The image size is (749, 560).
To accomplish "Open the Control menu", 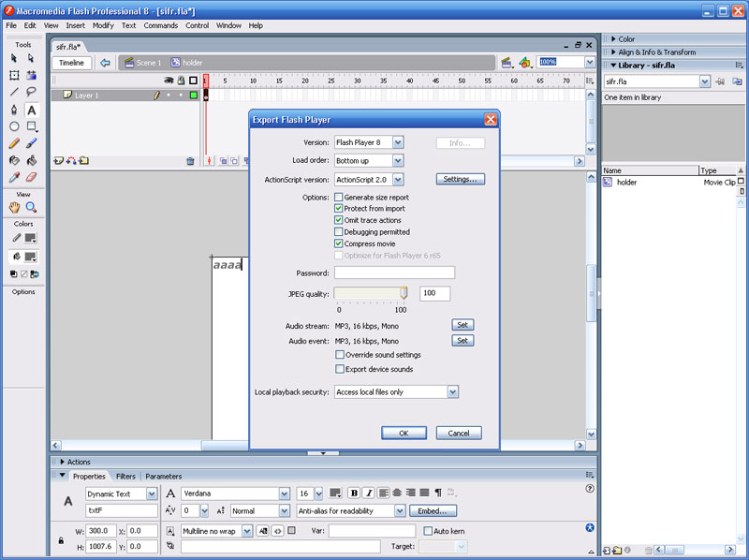I will click(x=198, y=25).
